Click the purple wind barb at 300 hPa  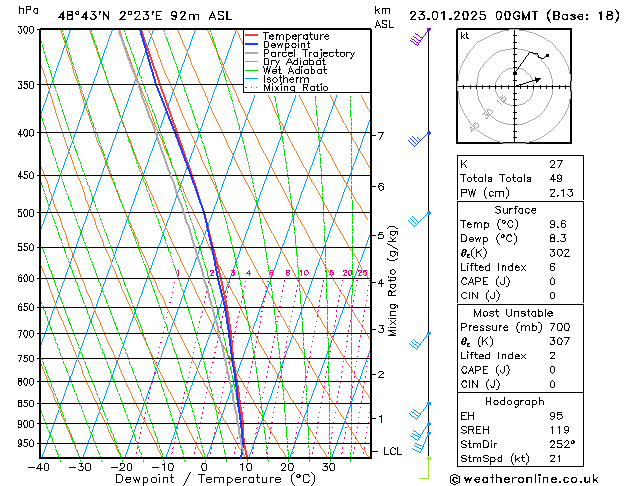tap(420, 38)
